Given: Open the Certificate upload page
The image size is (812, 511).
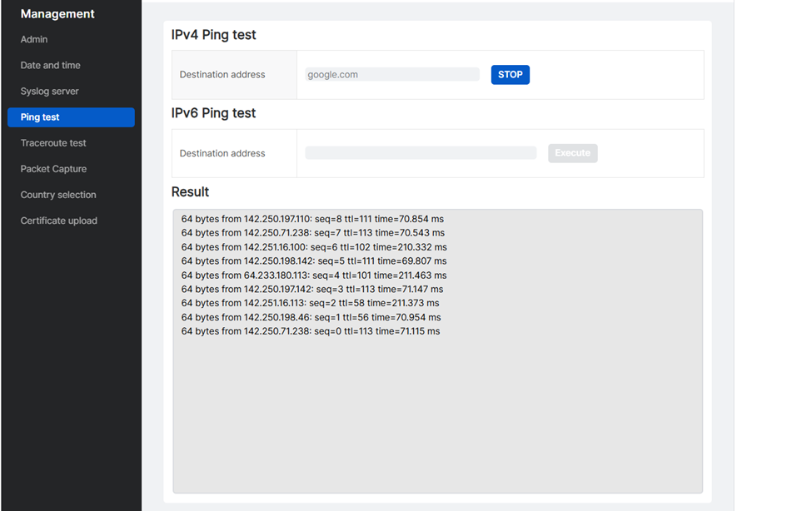Looking at the screenshot, I should coord(59,221).
